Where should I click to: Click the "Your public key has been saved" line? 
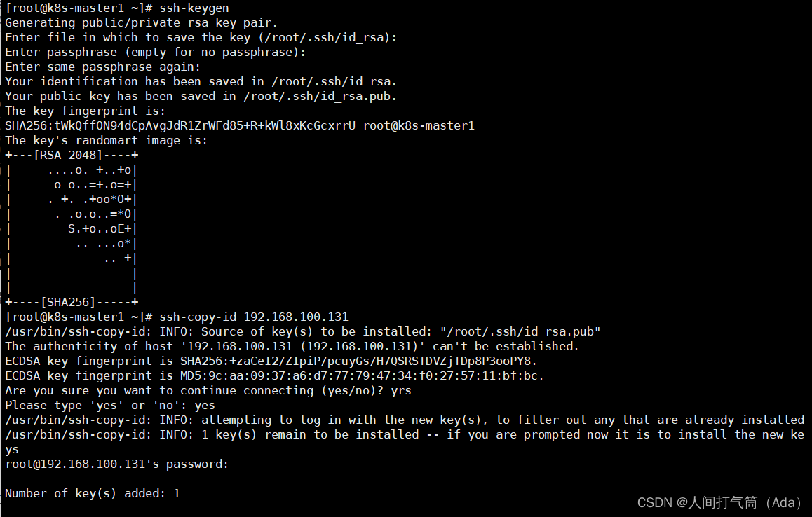point(201,96)
